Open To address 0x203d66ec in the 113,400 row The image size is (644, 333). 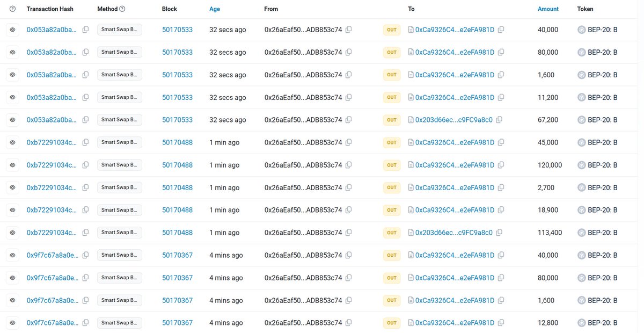454,233
